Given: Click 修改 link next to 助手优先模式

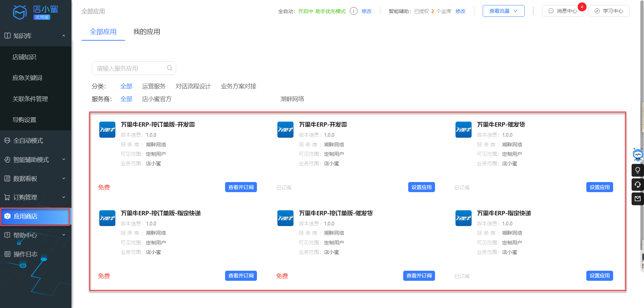Looking at the screenshot, I should pos(367,11).
